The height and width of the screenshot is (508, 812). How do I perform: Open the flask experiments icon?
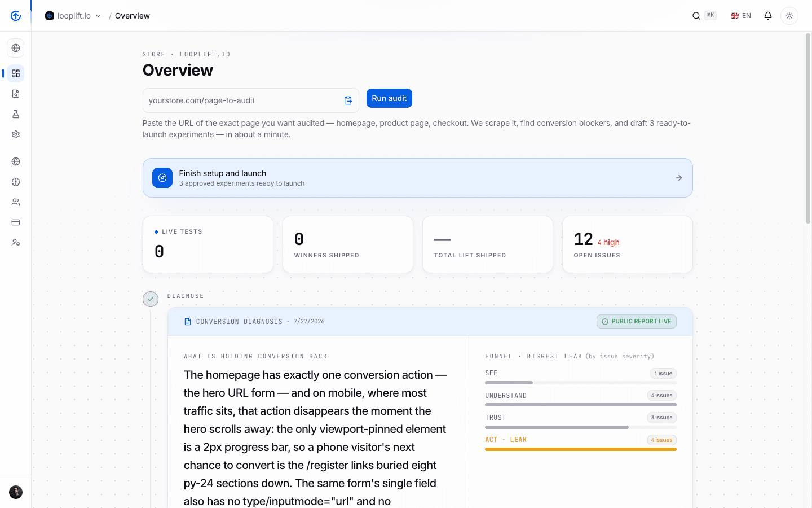[16, 114]
